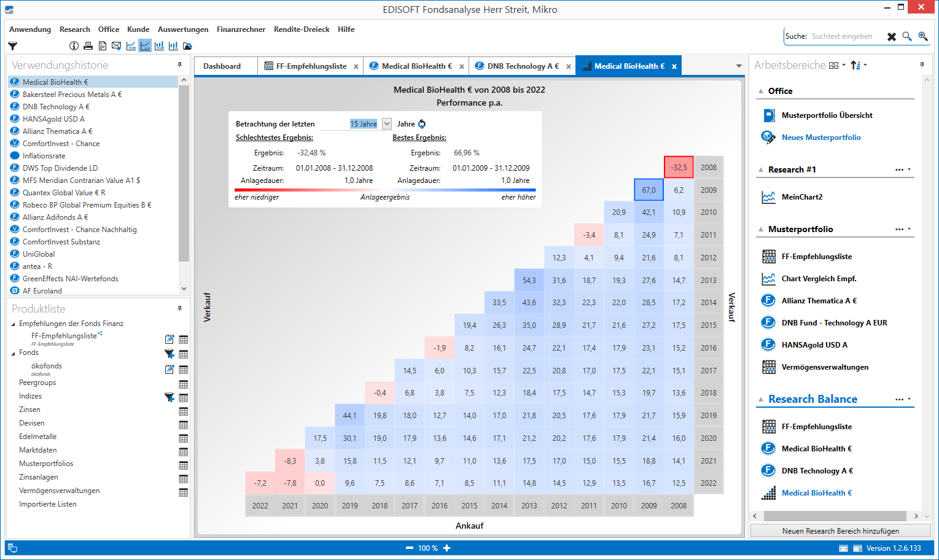Open the table icon next to Peergroups
The image size is (939, 560).
(183, 384)
